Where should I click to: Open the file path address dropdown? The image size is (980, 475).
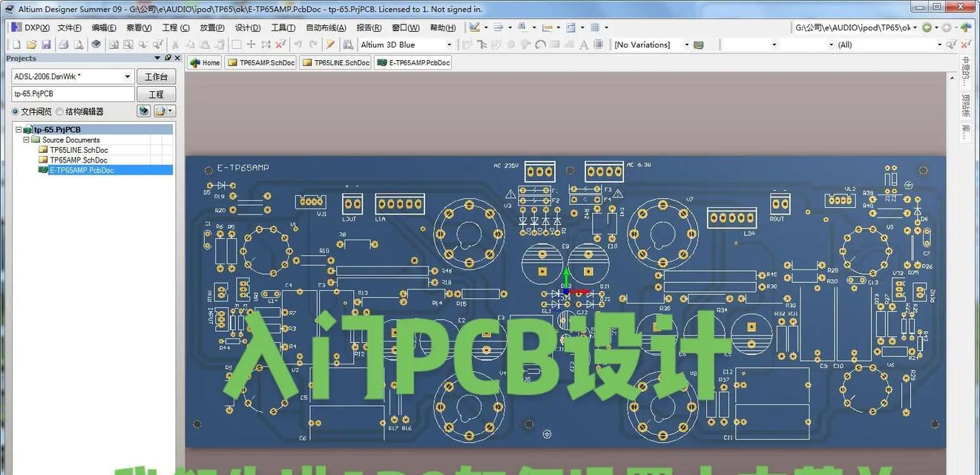click(x=915, y=27)
